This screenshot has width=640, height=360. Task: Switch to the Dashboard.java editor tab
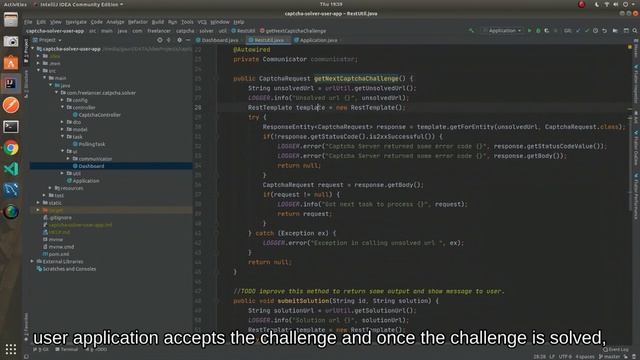(x=217, y=40)
